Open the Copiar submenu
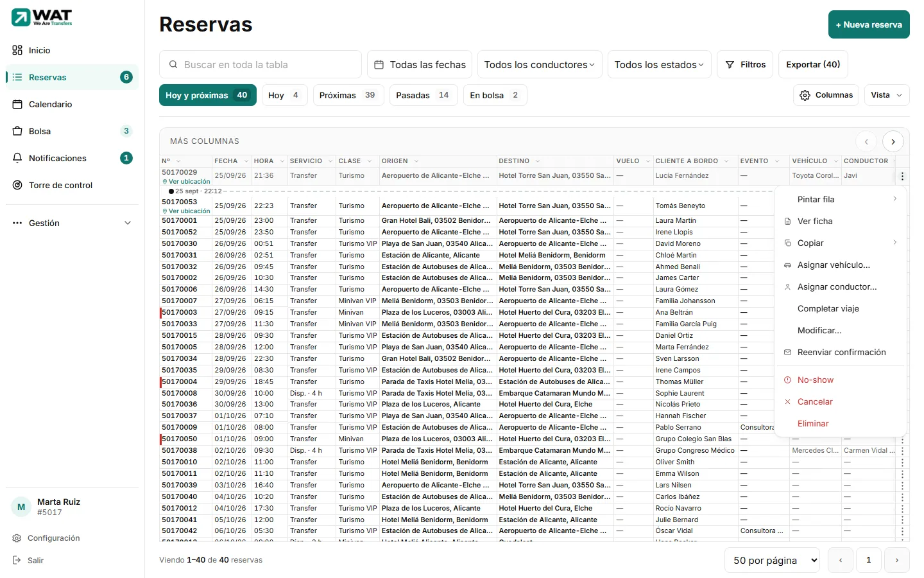Image resolution: width=924 pixels, height=578 pixels. pos(841,243)
